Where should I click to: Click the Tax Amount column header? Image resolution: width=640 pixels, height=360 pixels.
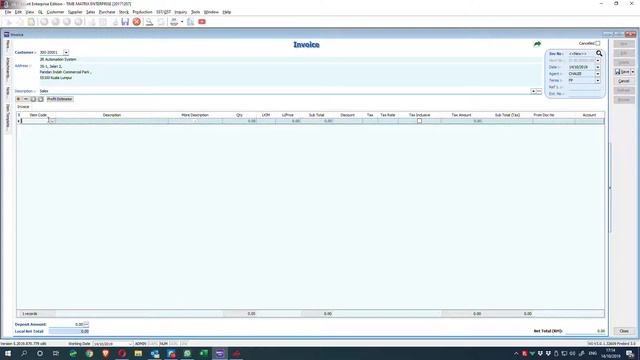(461, 115)
